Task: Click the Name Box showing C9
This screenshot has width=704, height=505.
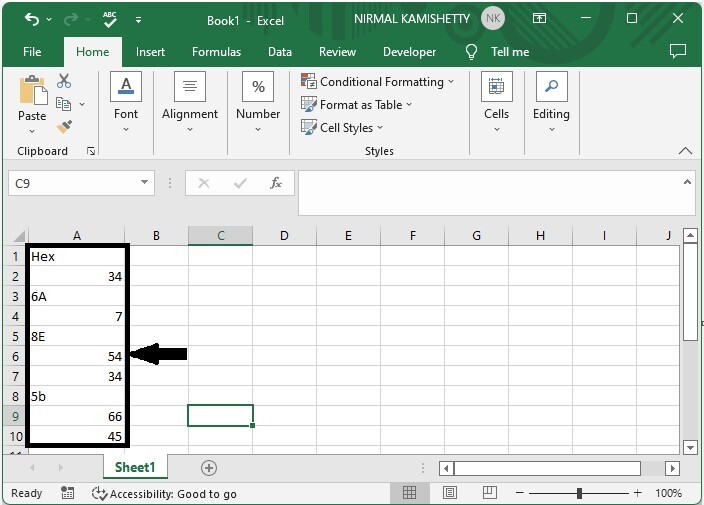Action: tap(74, 183)
